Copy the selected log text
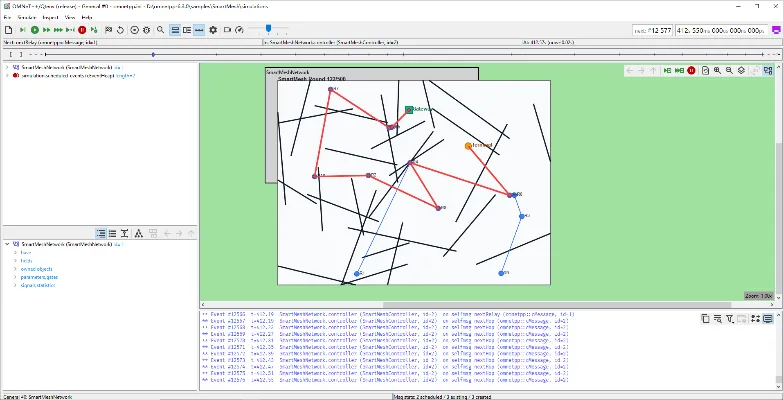 point(706,319)
